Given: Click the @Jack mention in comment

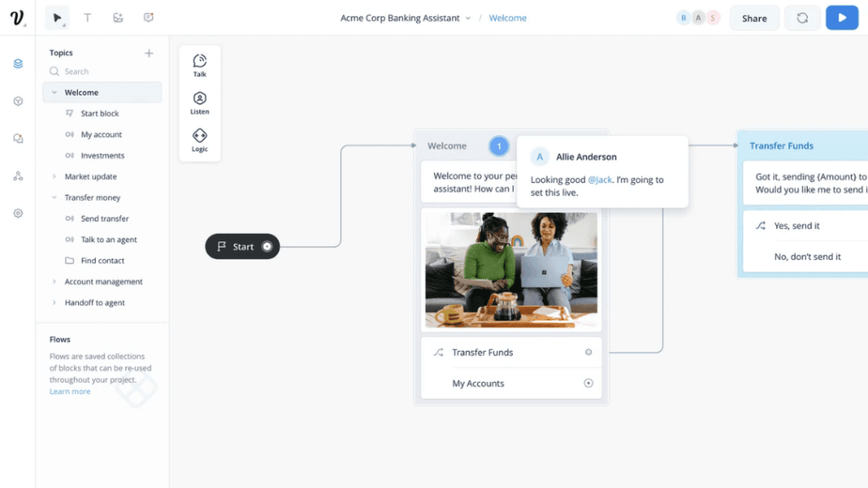Looking at the screenshot, I should (x=600, y=180).
